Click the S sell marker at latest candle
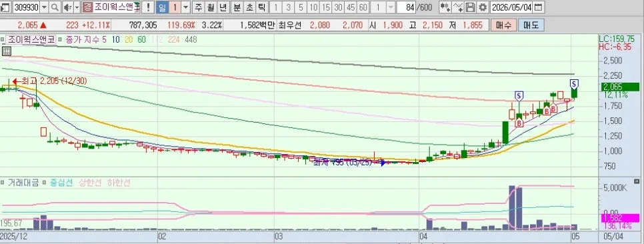 coord(574,85)
